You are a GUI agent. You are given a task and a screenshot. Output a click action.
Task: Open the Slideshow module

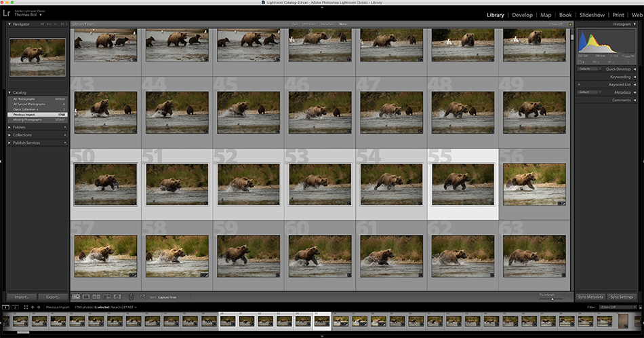592,15
